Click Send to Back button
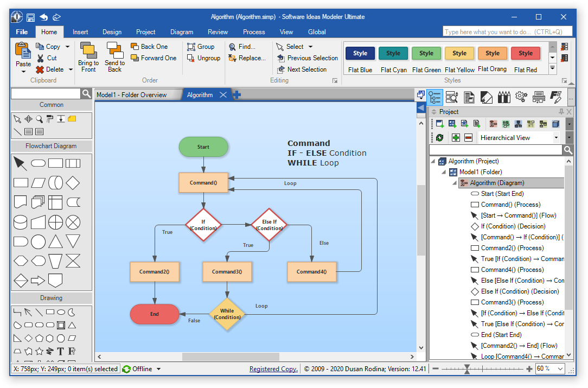The image size is (588, 388). (x=115, y=57)
